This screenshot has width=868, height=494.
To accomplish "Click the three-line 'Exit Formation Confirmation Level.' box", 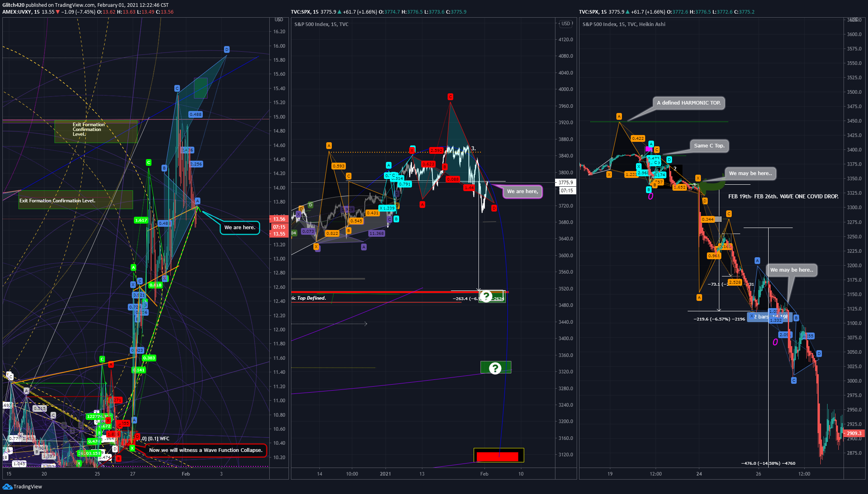I will [x=96, y=131].
